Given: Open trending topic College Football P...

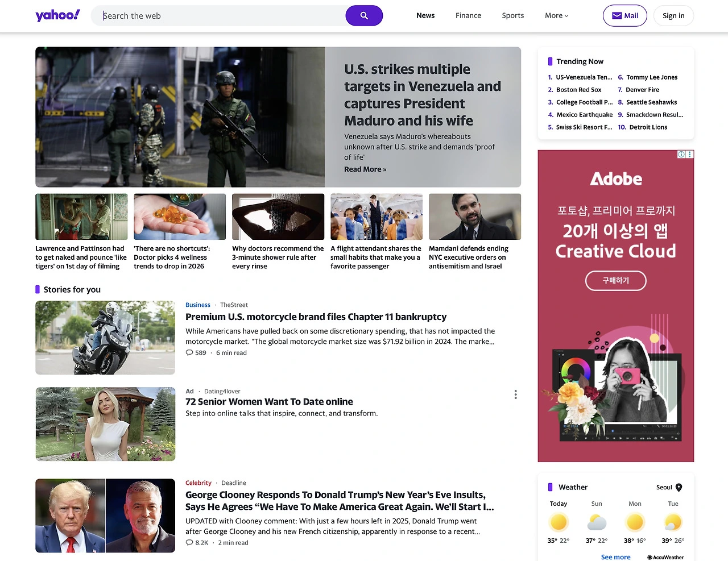Looking at the screenshot, I should [x=584, y=102].
